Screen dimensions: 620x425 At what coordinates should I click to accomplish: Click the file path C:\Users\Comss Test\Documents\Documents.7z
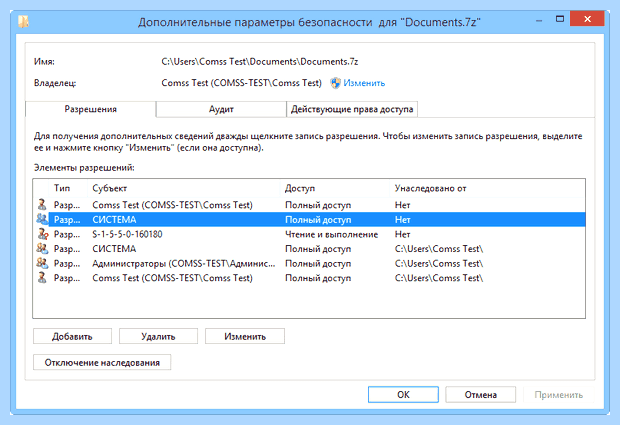[x=260, y=62]
